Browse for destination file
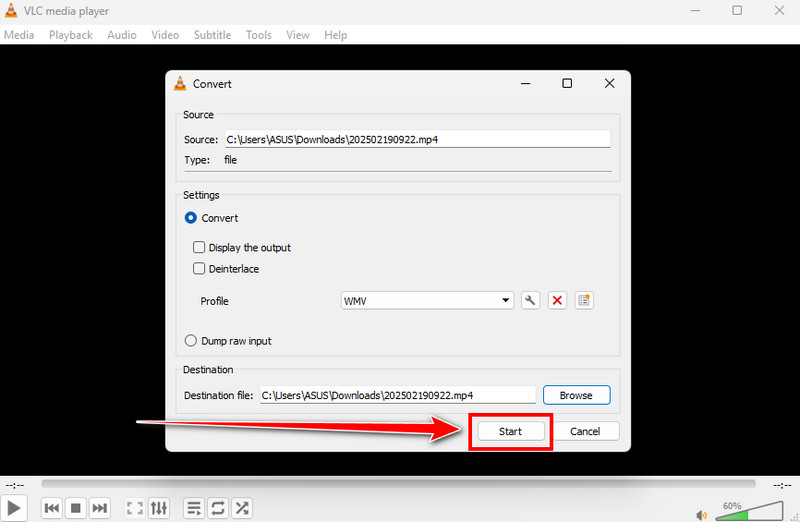 click(x=576, y=395)
